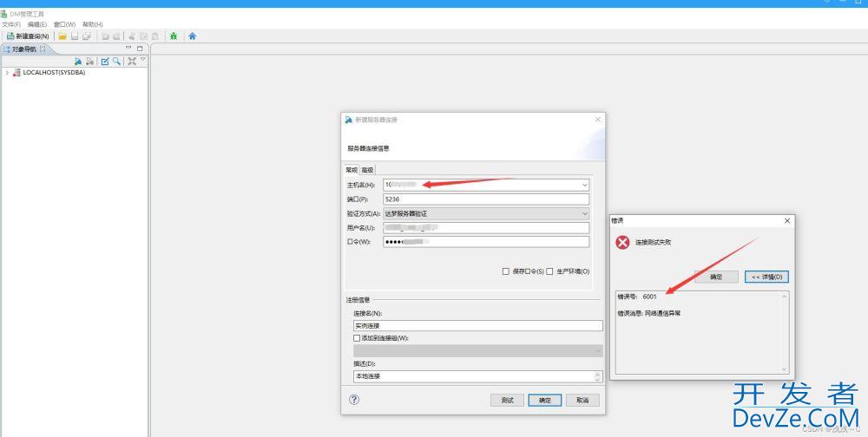Toggle the 生产环境(O) checkbox

click(549, 271)
